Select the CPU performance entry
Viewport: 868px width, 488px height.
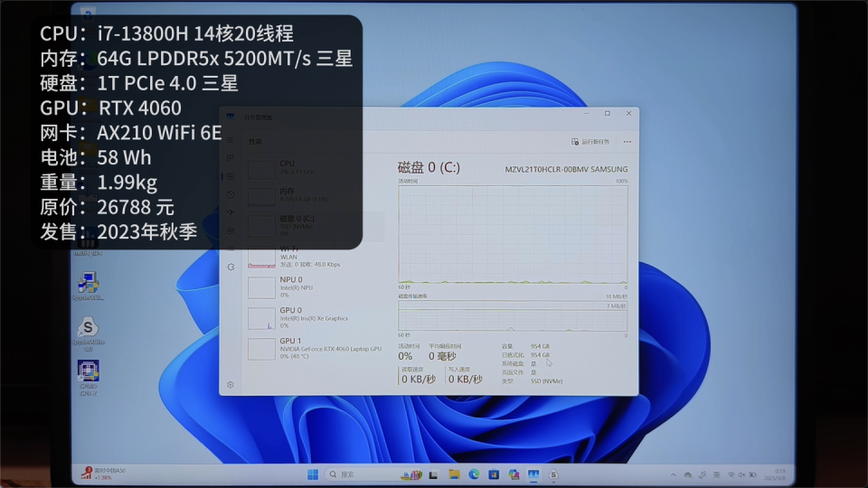pyautogui.click(x=316, y=168)
